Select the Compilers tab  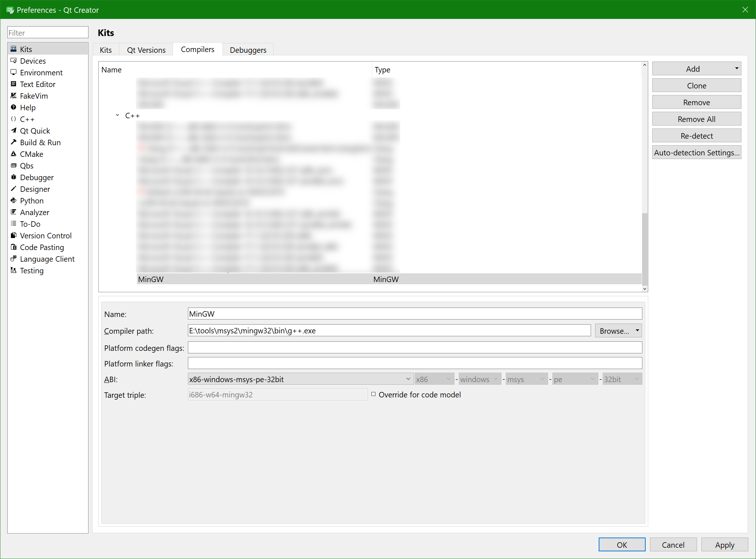[x=198, y=49]
